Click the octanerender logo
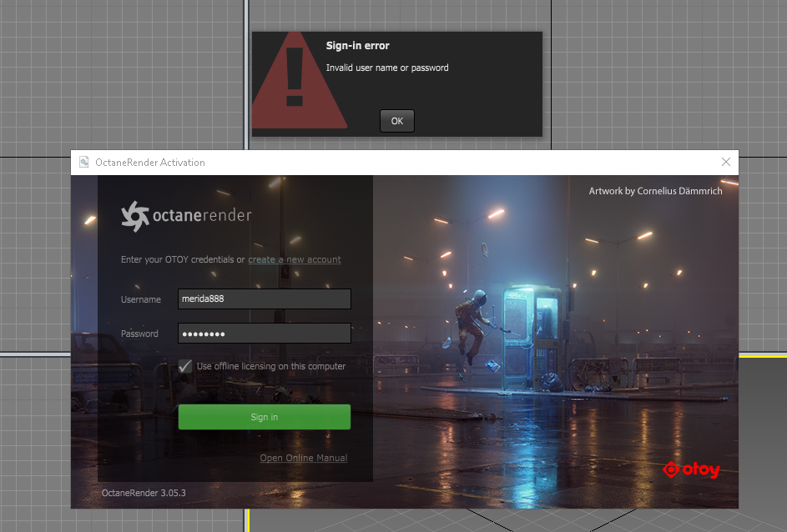 (x=186, y=216)
